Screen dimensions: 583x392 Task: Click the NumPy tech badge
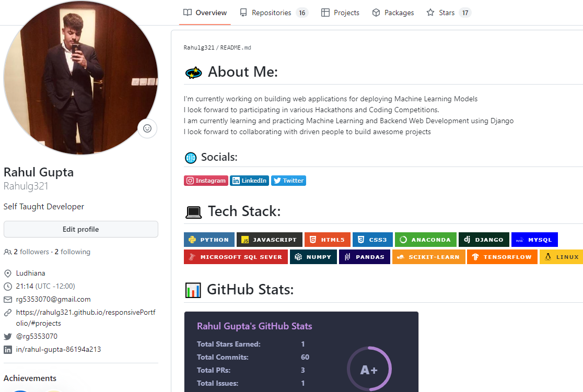[x=313, y=257]
